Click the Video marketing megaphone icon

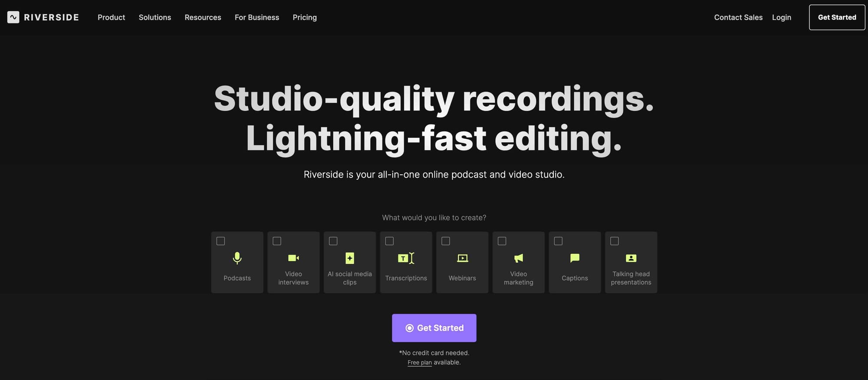pos(519,258)
